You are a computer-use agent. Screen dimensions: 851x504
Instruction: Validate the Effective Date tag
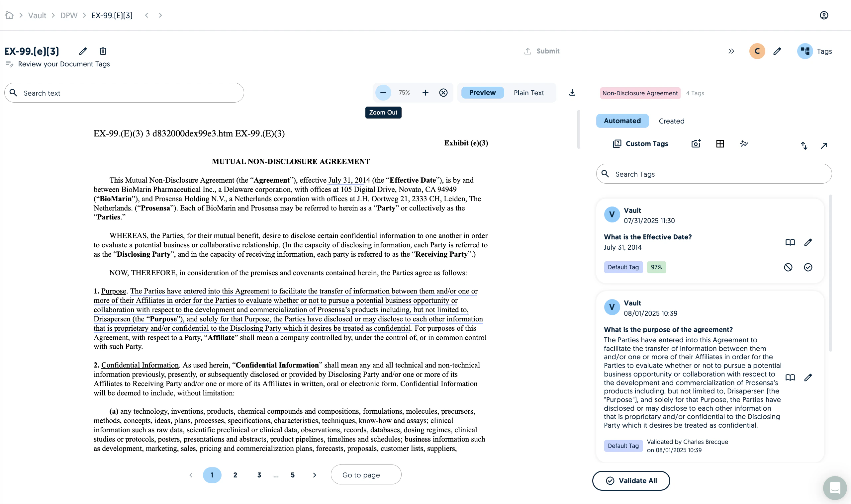[x=808, y=267]
